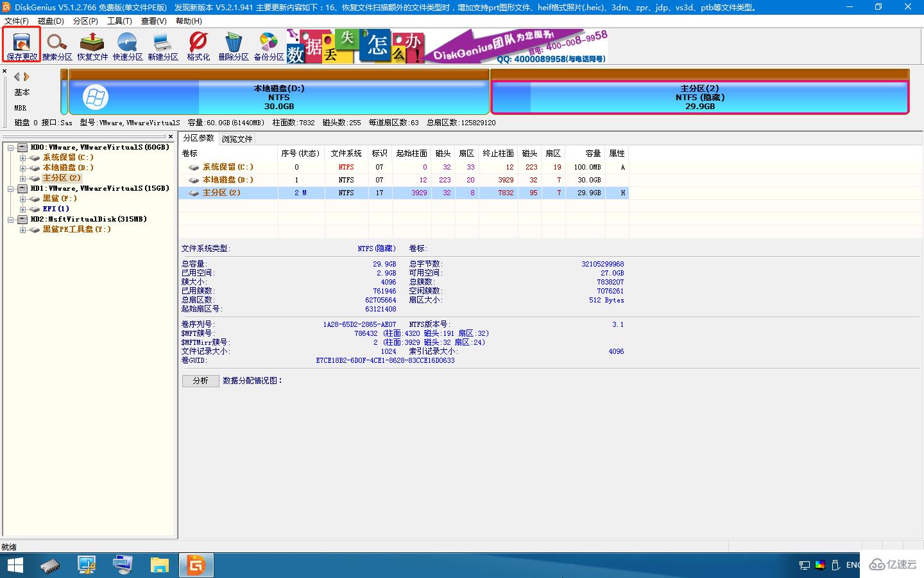The height and width of the screenshot is (578, 924).
Task: Select the 主分区(2) row in partition table
Action: pyautogui.click(x=404, y=193)
